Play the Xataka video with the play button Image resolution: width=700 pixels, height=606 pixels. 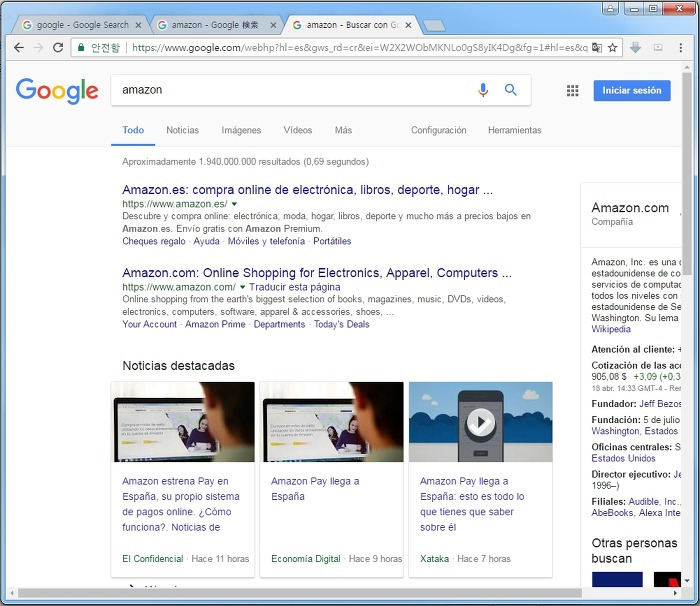pyautogui.click(x=480, y=422)
